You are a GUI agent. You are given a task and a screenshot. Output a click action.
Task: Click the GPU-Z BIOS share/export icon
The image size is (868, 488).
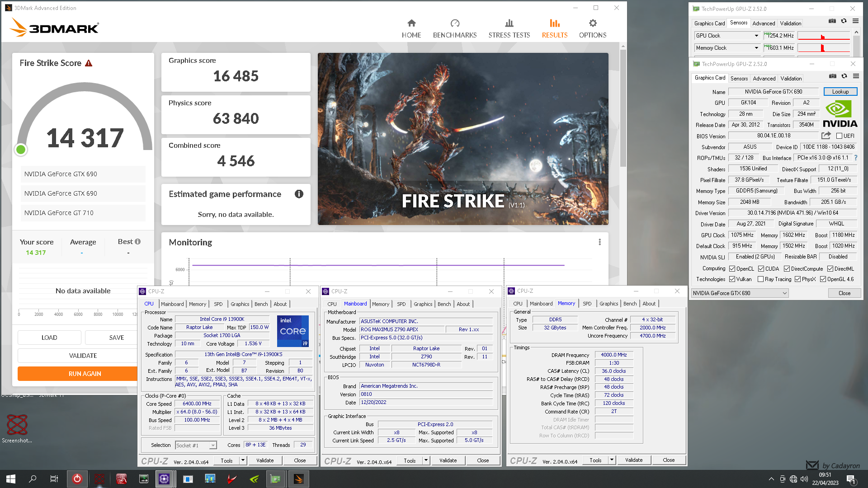click(x=826, y=136)
